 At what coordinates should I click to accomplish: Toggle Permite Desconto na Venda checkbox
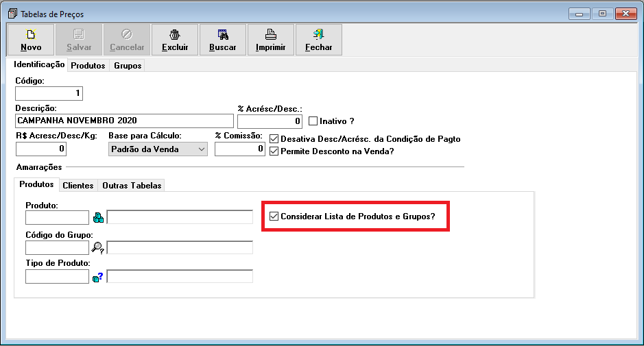(x=274, y=151)
